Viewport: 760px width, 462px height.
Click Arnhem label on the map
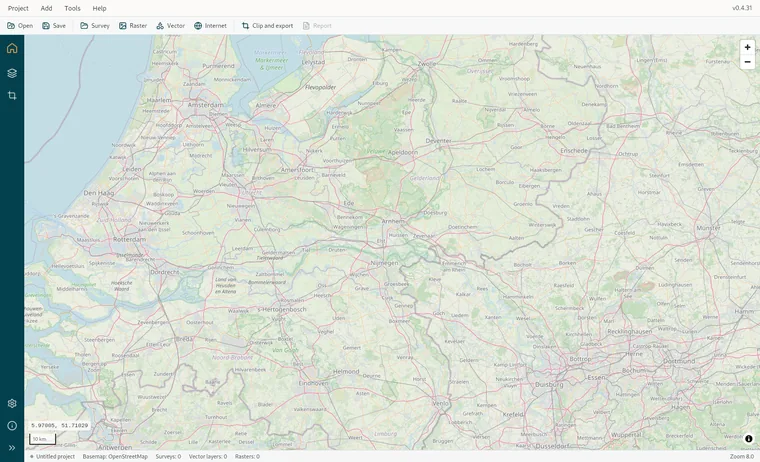393,221
